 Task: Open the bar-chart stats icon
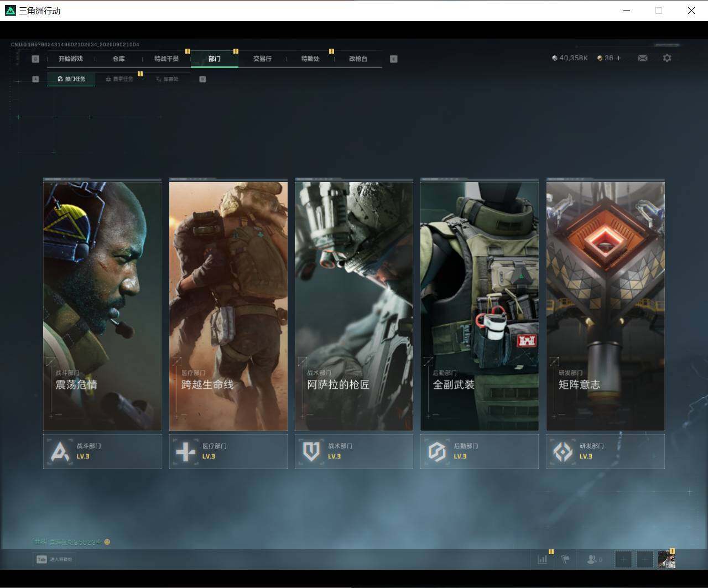543,559
